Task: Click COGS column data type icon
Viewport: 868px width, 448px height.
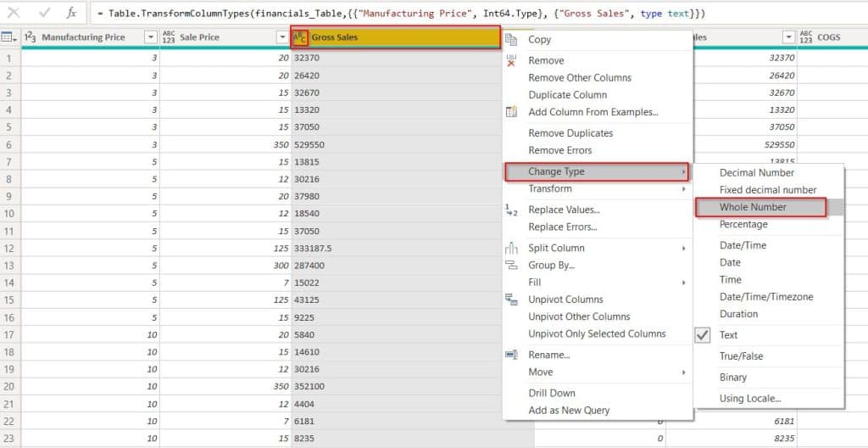Action: (x=807, y=37)
